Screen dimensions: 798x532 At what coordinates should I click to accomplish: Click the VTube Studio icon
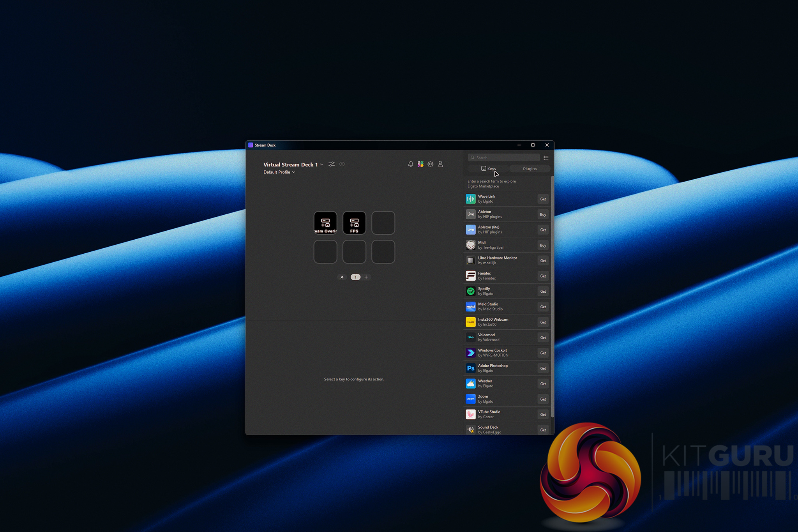(x=471, y=414)
